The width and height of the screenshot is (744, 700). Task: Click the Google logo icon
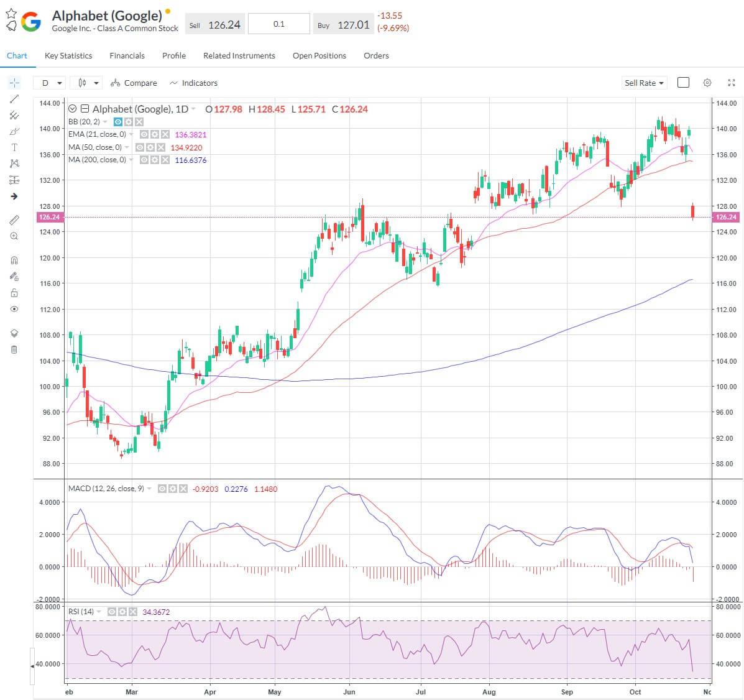31,22
